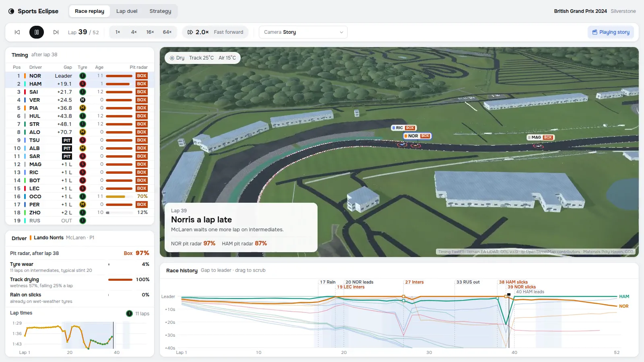
Task: Click the MAG car label on map
Action: pos(541,137)
